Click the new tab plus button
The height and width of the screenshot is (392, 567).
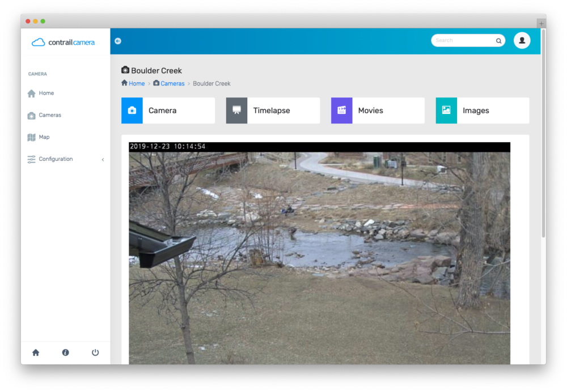[x=541, y=23]
